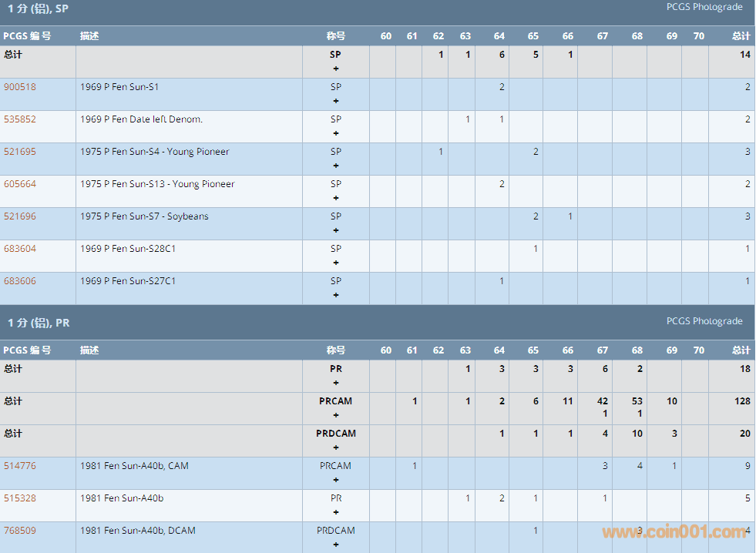756x553 pixels.
Task: Expand plus under 1969 P Fen Sun-S1 row
Action: tap(336, 101)
